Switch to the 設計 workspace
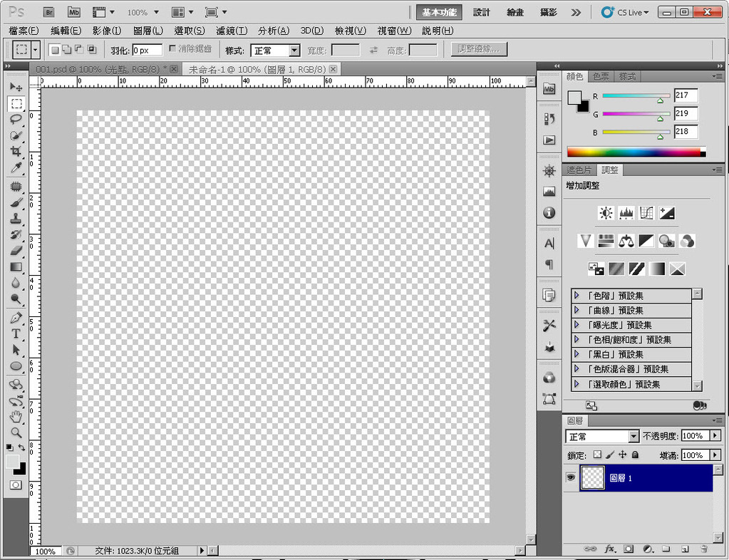Screen dimensions: 729x560 [x=482, y=12]
